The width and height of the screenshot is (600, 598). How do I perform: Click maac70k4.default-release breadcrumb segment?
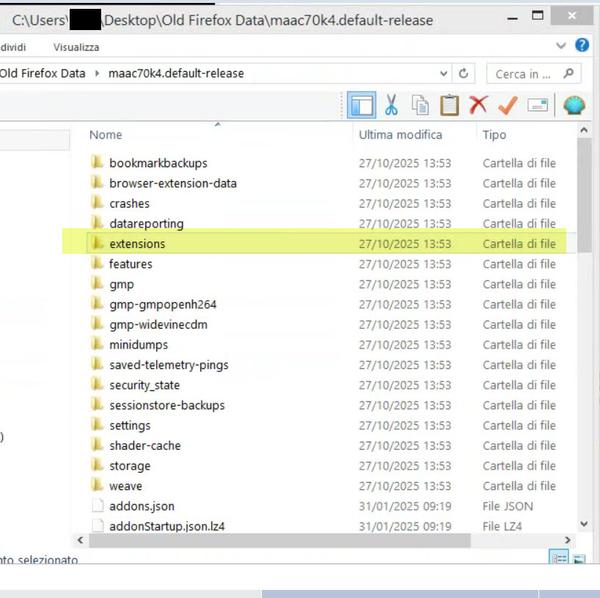tap(176, 73)
